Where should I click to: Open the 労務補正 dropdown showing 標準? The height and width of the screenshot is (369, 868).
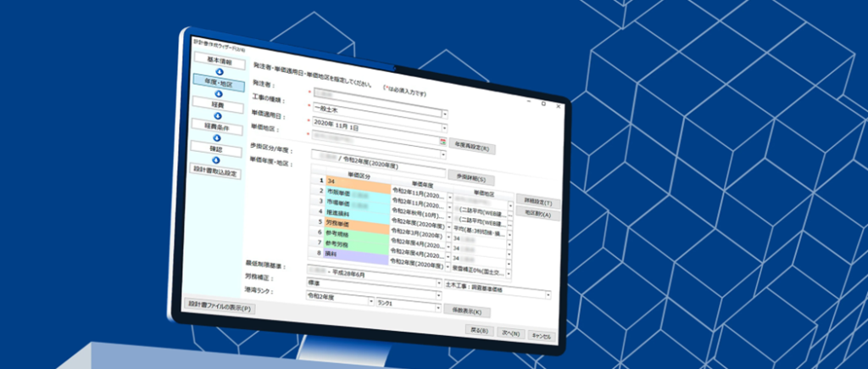coord(439,284)
